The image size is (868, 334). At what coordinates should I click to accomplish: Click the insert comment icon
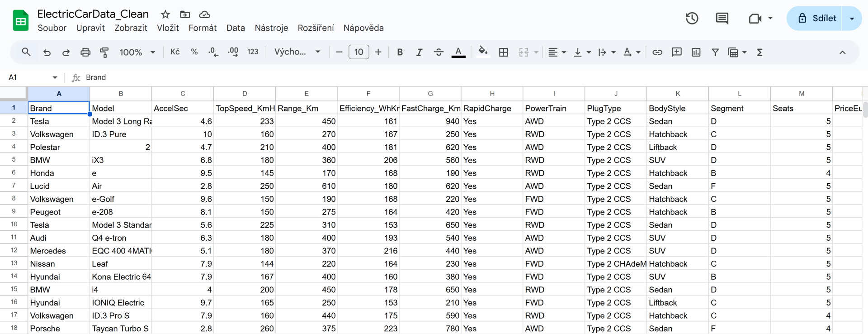click(x=677, y=52)
